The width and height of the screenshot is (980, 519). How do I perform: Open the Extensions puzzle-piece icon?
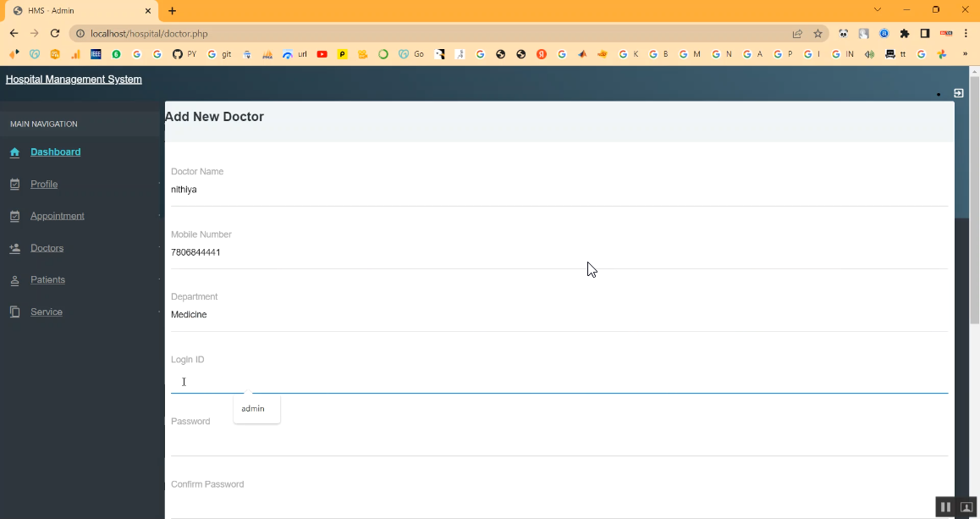[x=905, y=34]
